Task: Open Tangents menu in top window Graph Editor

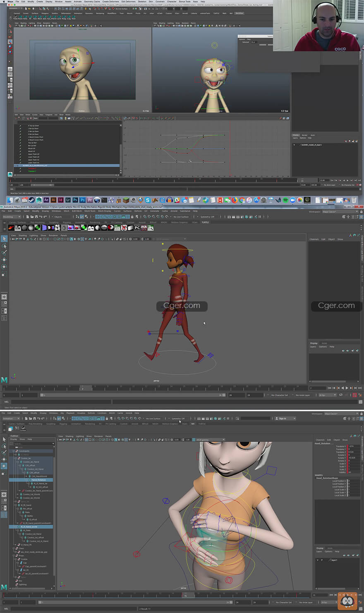Action: (x=49, y=115)
